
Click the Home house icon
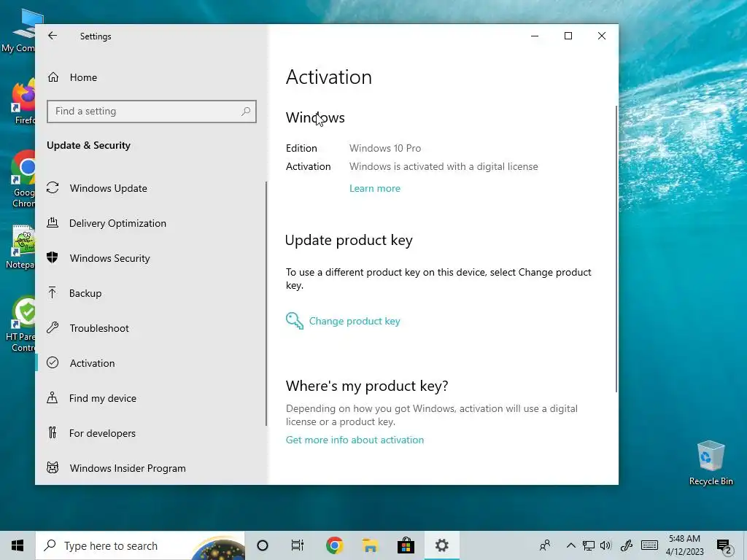coord(53,77)
